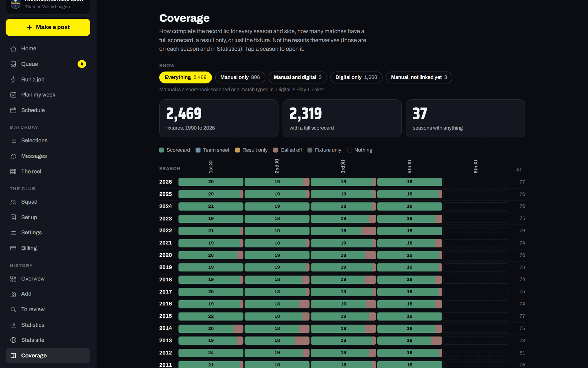The image size is (588, 368).
Task: Click the Called off legend swatch
Action: (x=276, y=150)
